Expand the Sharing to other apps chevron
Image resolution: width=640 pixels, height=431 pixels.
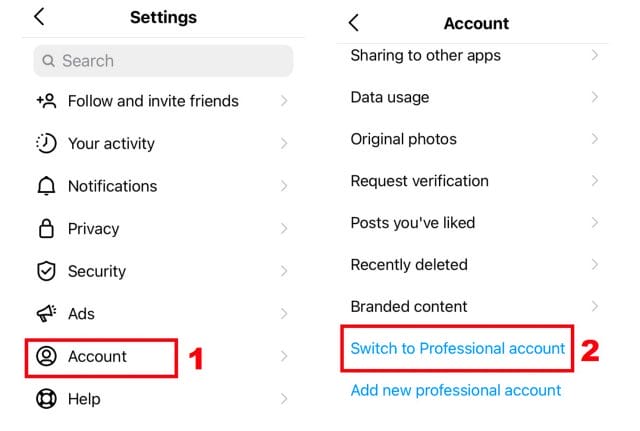tap(595, 55)
